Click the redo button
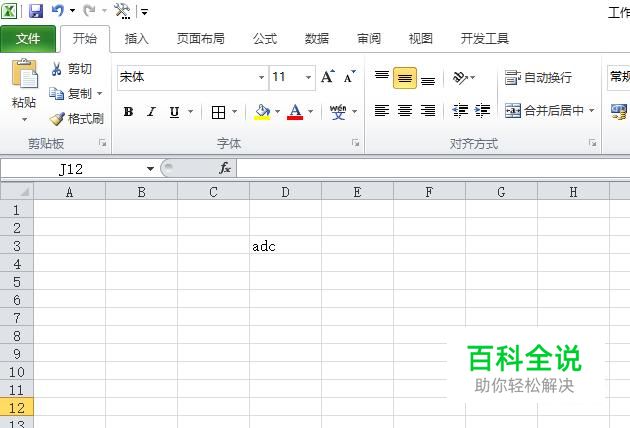The image size is (630, 428). 89,10
